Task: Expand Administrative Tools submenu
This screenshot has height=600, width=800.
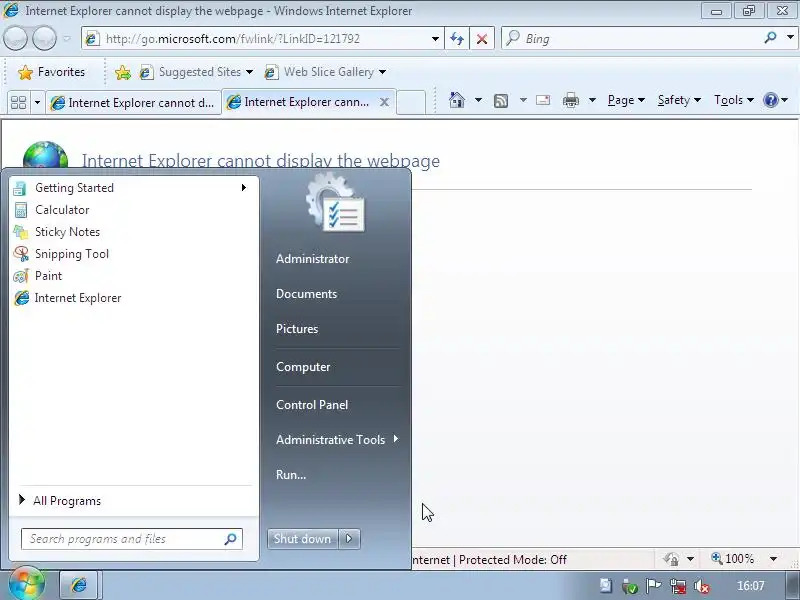Action: pyautogui.click(x=337, y=439)
